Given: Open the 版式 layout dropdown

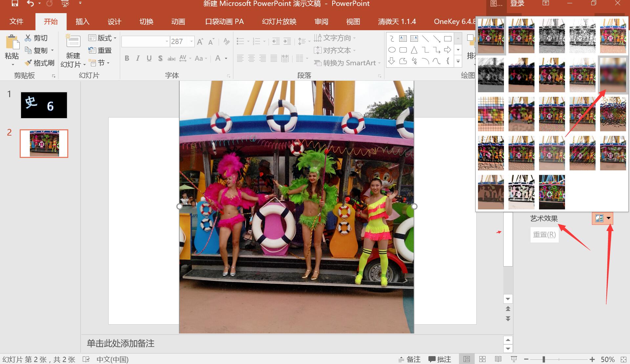Looking at the screenshot, I should pos(102,38).
